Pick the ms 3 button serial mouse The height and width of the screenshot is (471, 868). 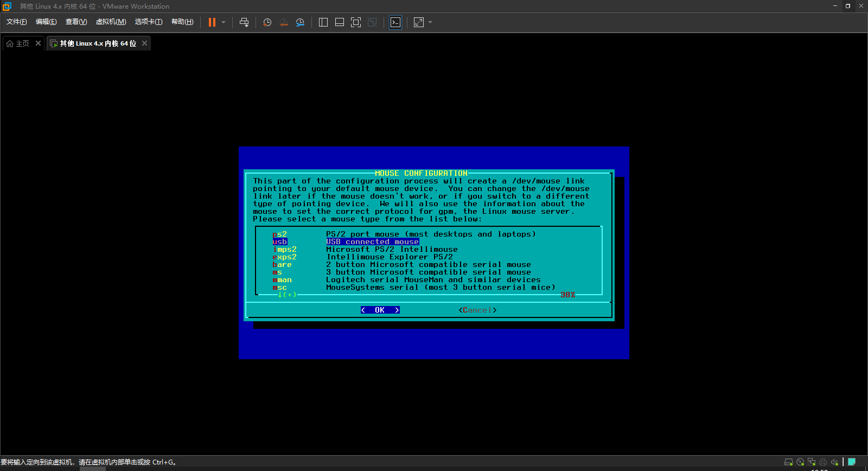(x=401, y=272)
